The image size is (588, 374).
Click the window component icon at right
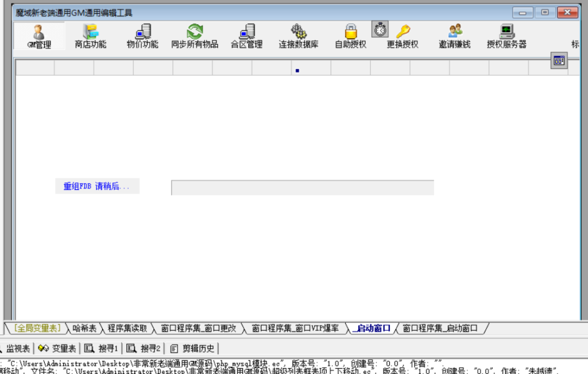click(559, 60)
